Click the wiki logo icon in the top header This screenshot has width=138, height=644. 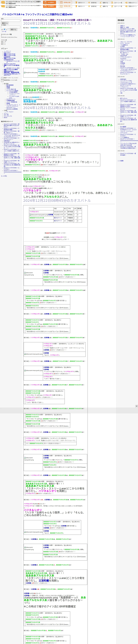(x=3, y=2)
